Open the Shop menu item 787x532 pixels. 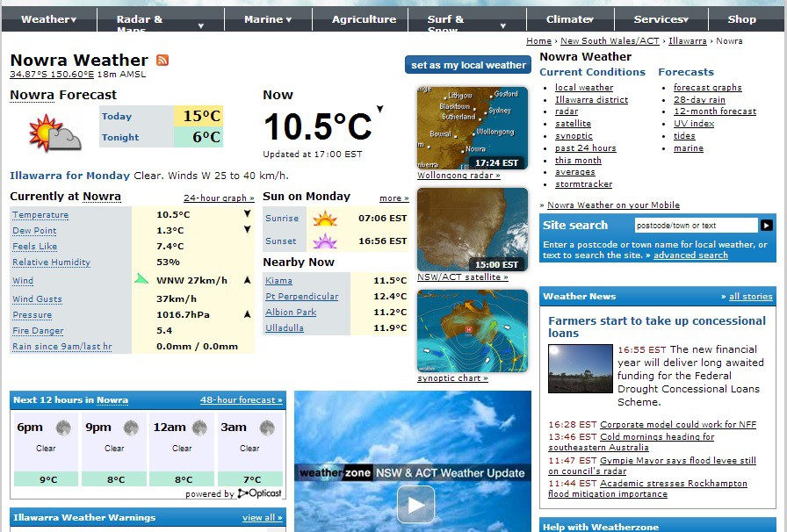(x=742, y=19)
